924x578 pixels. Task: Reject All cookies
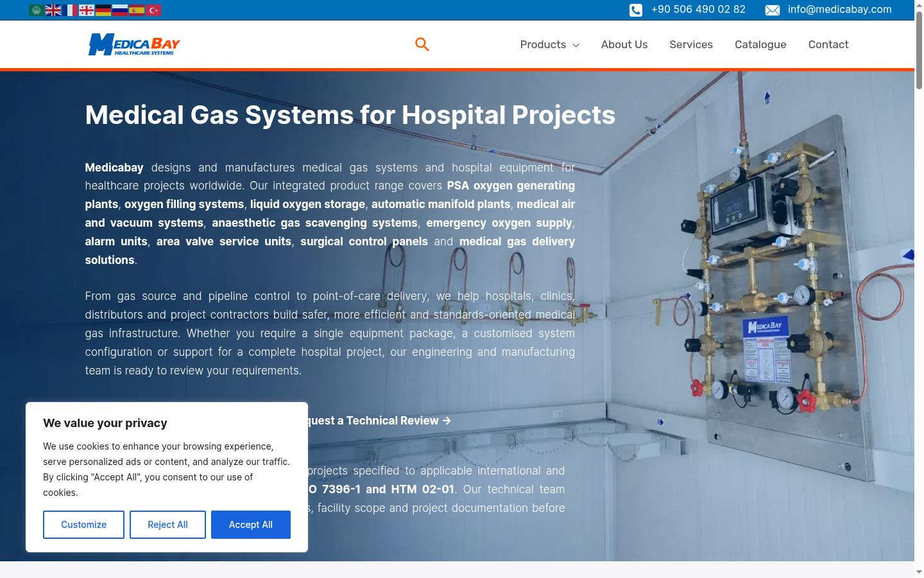[x=167, y=525]
